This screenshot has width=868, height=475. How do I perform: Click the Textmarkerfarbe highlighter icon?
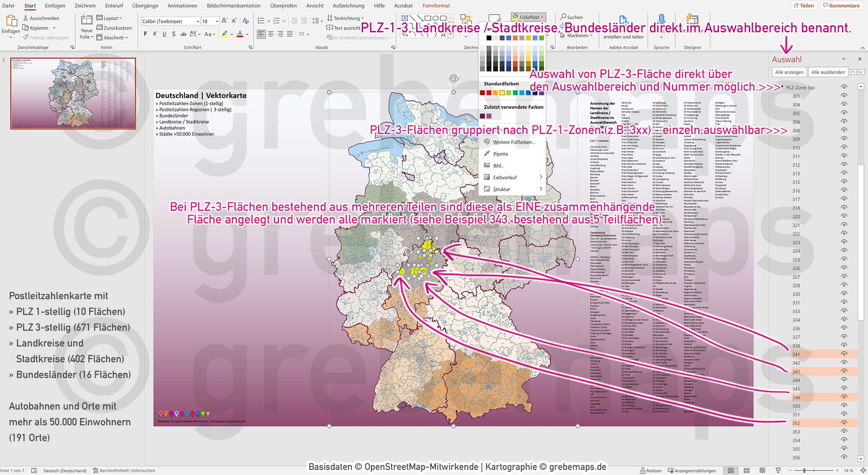click(x=224, y=34)
